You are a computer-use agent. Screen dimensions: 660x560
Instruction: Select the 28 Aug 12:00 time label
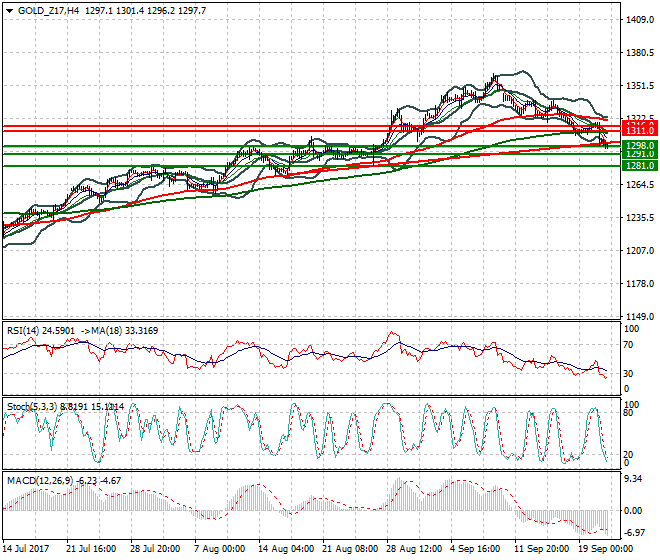pos(414,549)
